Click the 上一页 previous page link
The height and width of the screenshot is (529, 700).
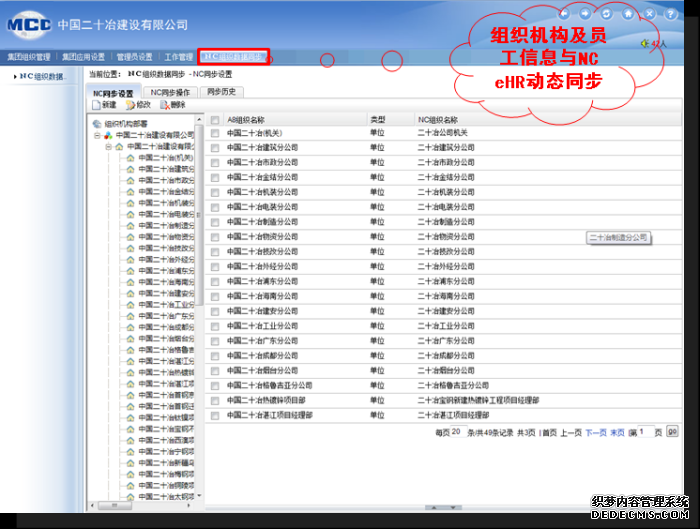571,433
